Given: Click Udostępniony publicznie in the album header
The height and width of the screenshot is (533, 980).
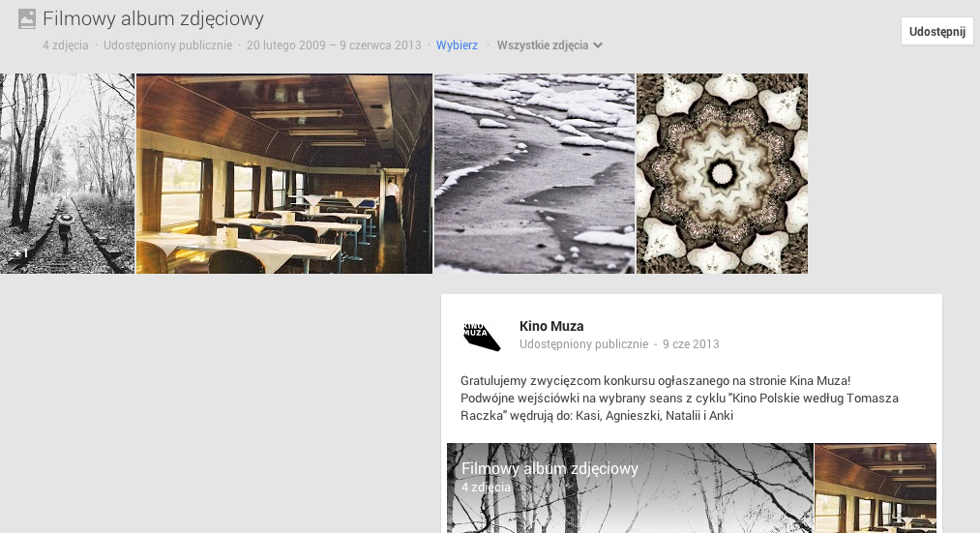Looking at the screenshot, I should pos(167,45).
